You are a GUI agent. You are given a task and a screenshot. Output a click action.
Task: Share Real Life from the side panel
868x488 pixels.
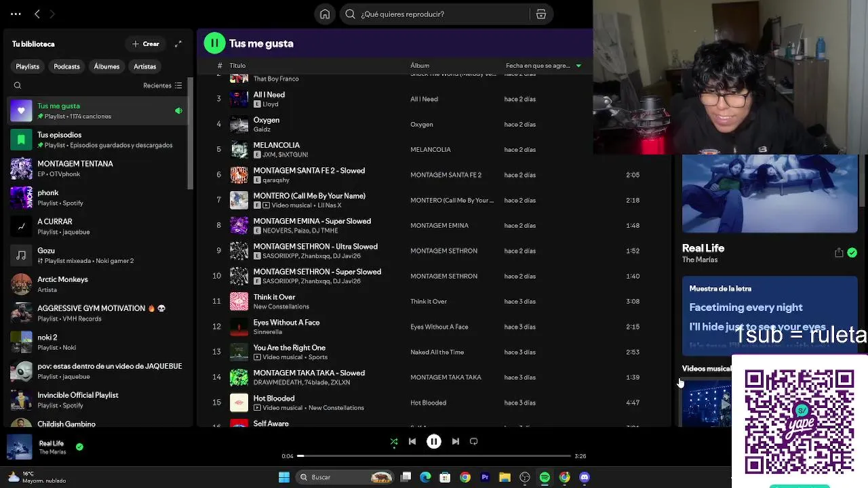(x=839, y=253)
